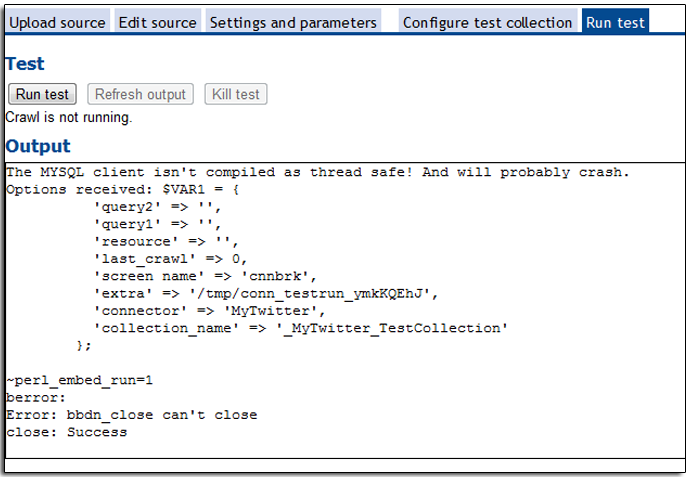Image resolution: width=690 pixels, height=477 pixels.
Task: Click the '/tmp/conn_testrun_ymkKQEhJ' extra path line
Action: (265, 294)
